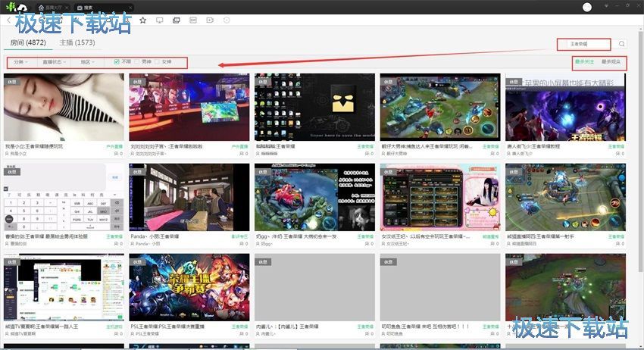The image size is (644, 350).
Task: Expand the 直播状态 filter dropdown
Action: coord(55,62)
